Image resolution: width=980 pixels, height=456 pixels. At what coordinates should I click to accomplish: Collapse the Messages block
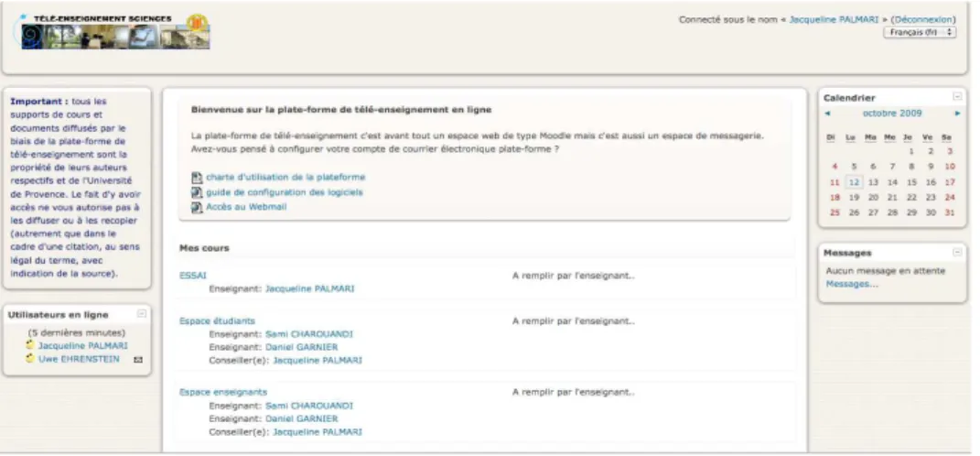click(957, 252)
